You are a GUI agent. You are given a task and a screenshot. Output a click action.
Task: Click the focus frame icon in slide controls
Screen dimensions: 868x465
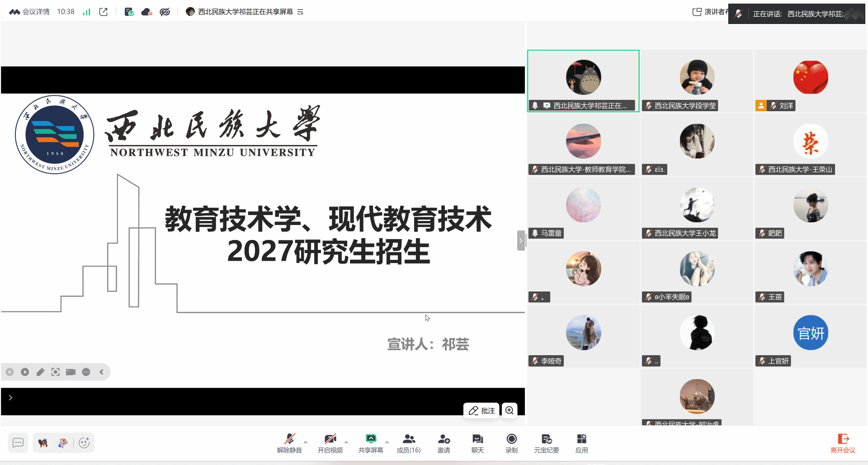tap(56, 372)
